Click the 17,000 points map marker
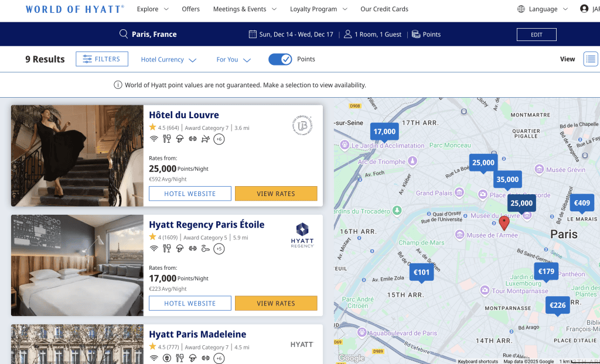The image size is (600, 364). coord(384,132)
